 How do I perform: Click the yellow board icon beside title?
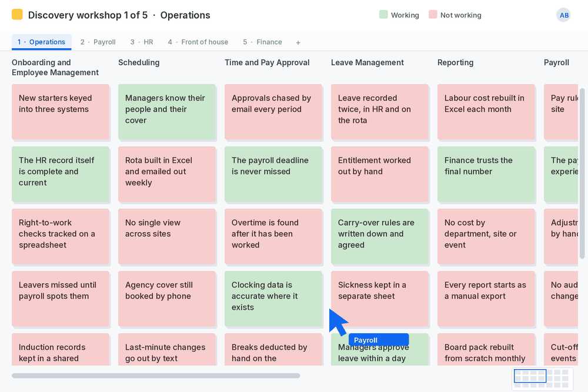coord(17,15)
